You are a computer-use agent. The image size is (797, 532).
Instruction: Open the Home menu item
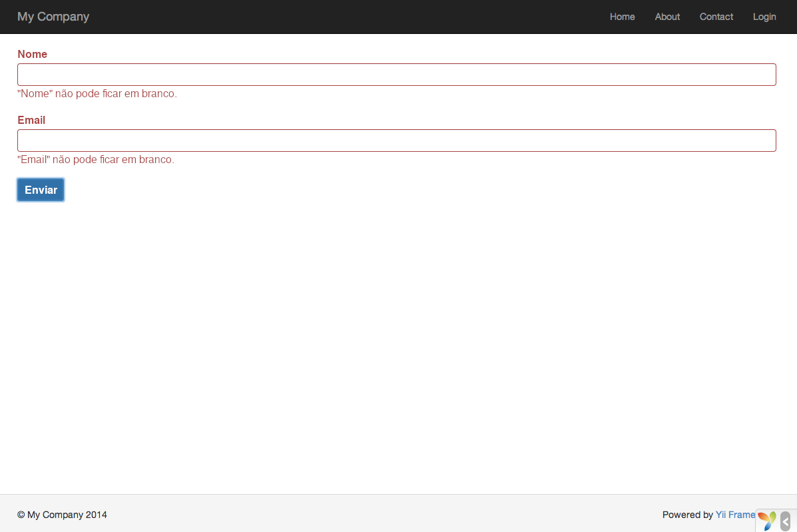[x=622, y=17]
